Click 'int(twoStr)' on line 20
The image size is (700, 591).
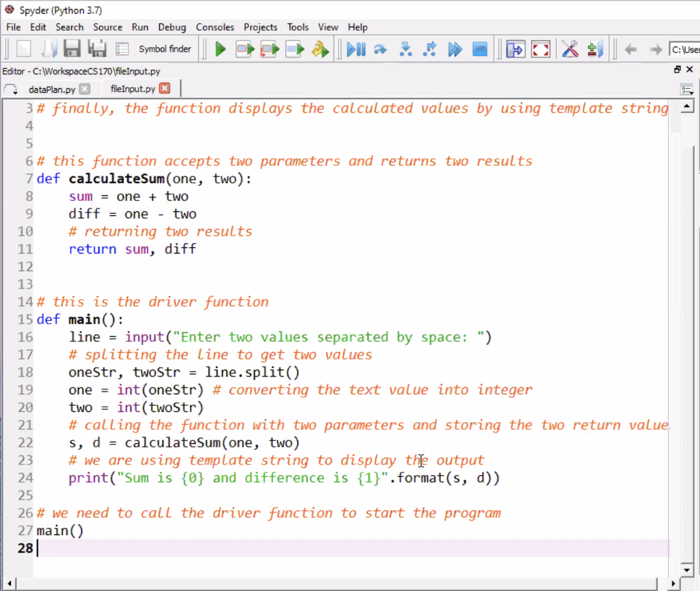pos(160,408)
